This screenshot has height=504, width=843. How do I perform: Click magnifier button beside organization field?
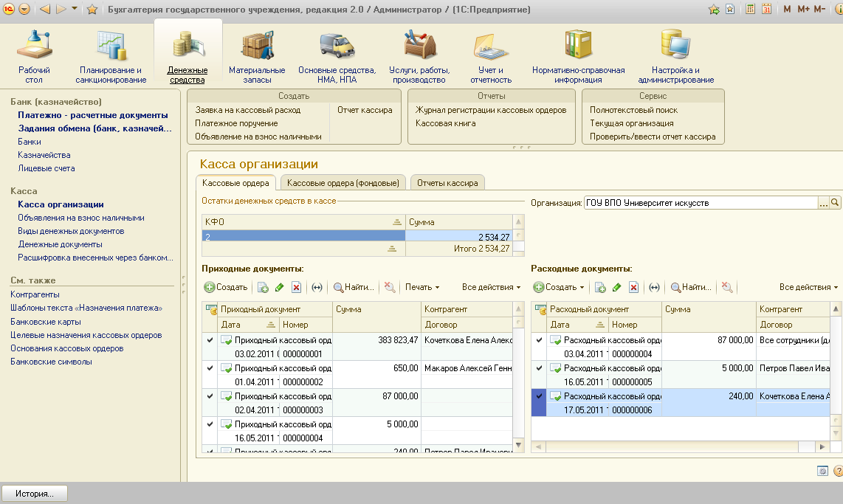pos(836,202)
